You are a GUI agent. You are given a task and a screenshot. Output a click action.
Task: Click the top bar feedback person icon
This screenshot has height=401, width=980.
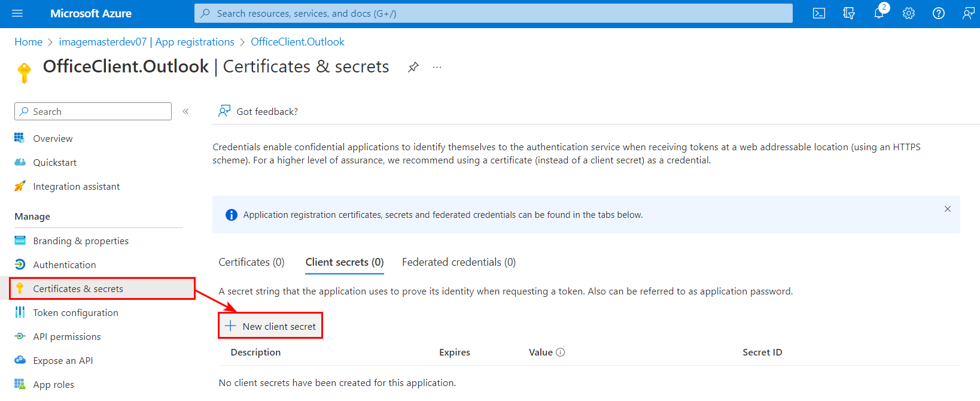[x=969, y=13]
